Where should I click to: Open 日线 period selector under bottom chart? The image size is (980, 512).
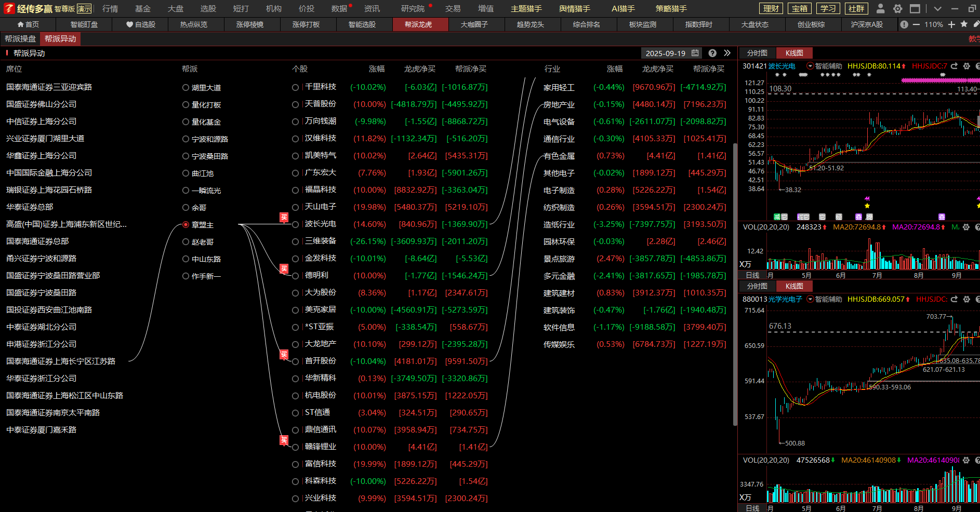pos(752,508)
